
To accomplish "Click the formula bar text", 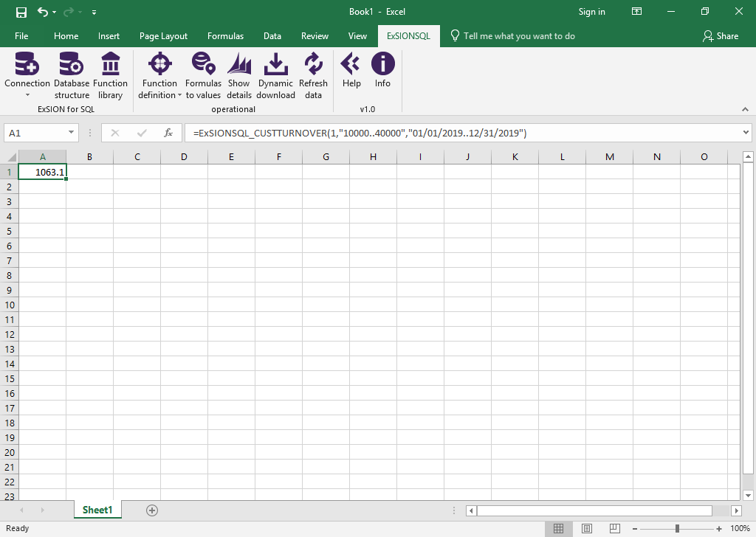I will coord(360,133).
